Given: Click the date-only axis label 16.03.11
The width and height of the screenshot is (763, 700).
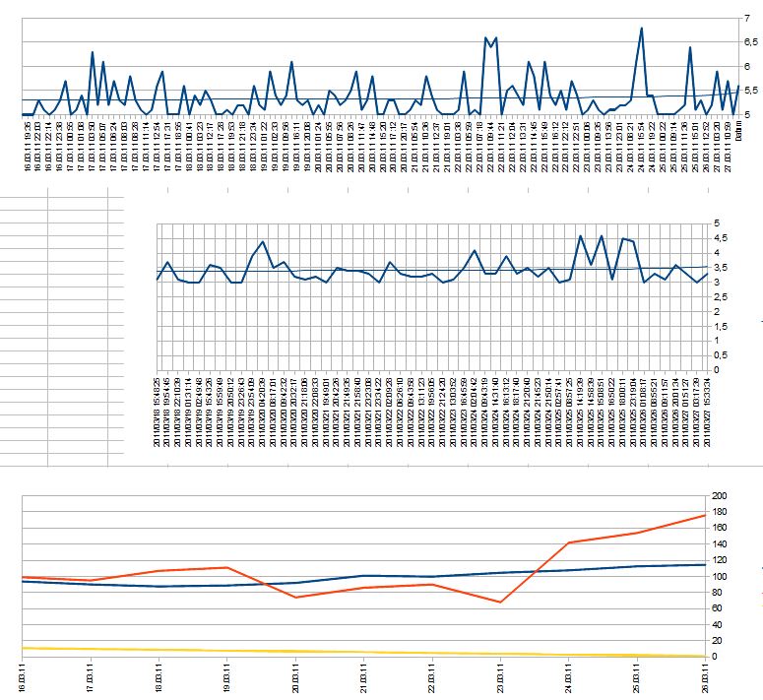Looking at the screenshot, I should (23, 676).
